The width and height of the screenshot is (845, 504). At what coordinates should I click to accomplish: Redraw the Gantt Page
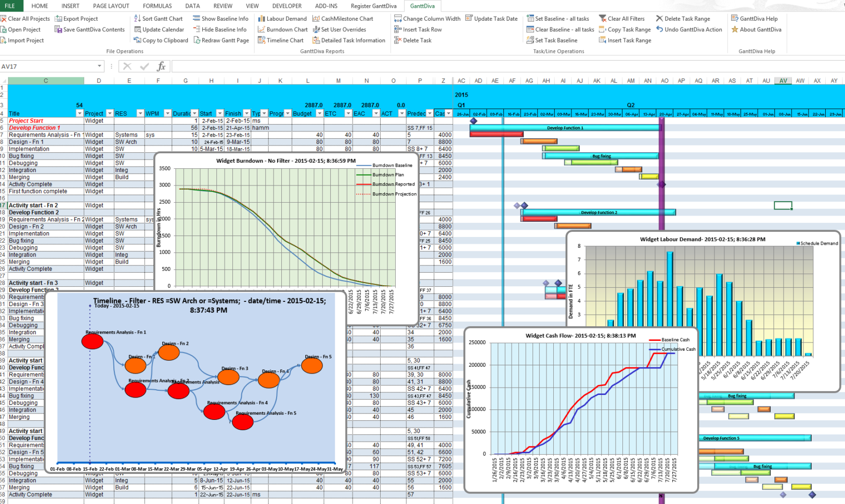tap(222, 40)
